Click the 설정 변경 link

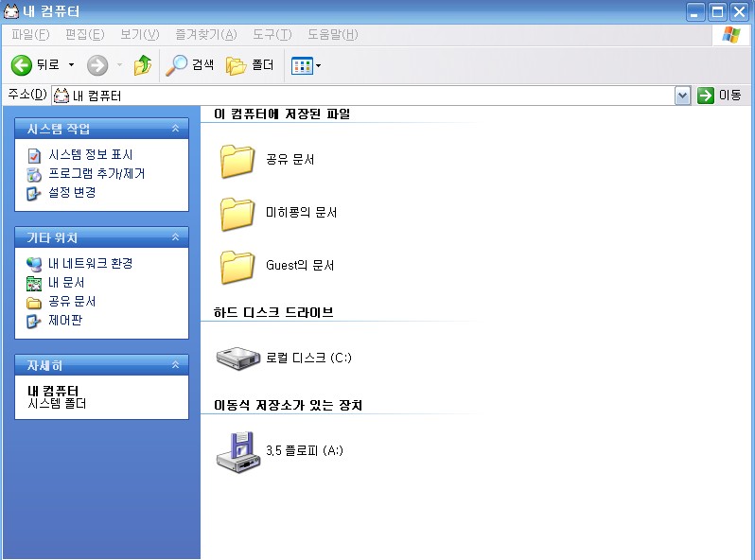tap(72, 193)
